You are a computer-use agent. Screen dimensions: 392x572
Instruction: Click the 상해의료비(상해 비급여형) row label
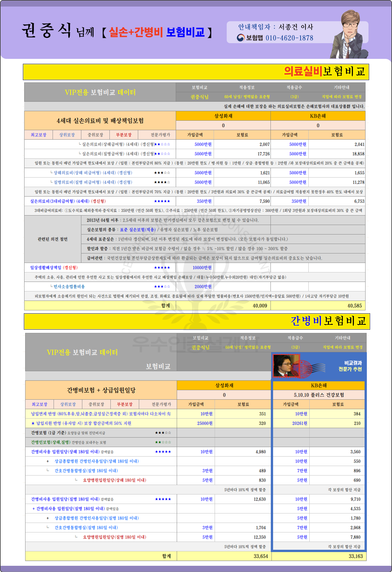tap(91, 173)
